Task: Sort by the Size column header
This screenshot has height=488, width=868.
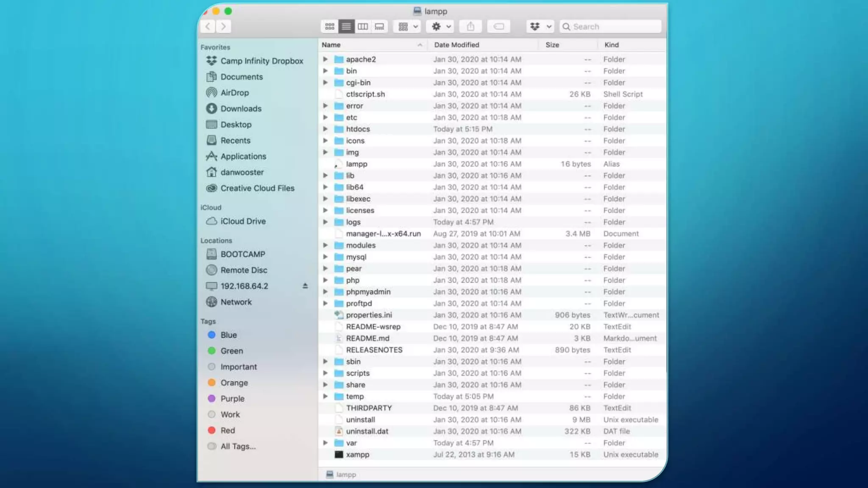Action: (x=552, y=45)
